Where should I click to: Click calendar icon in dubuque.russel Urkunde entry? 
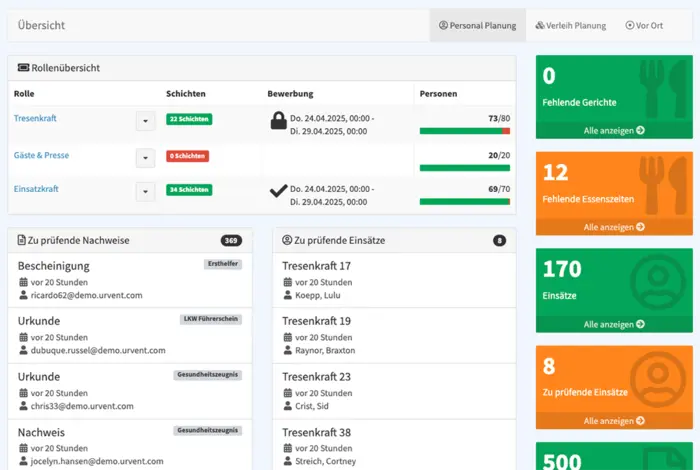(23, 337)
